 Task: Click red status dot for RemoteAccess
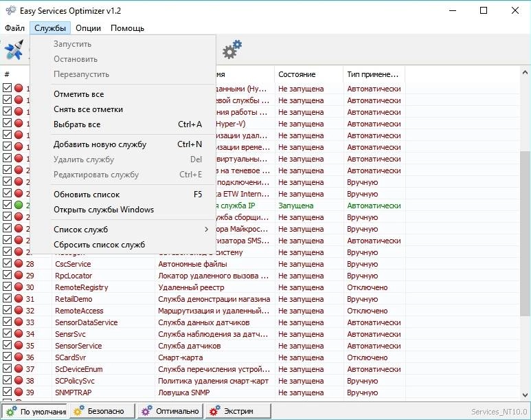click(19, 310)
